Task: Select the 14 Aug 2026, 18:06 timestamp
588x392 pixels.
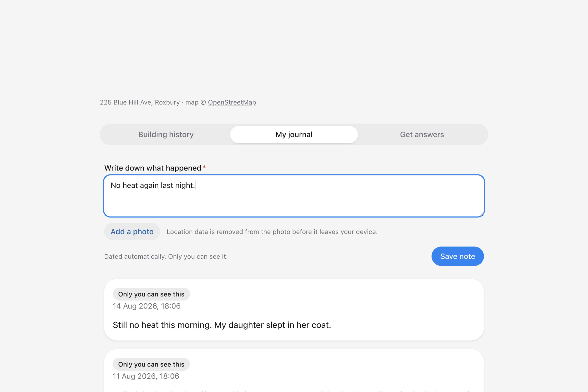Action: tap(147, 306)
